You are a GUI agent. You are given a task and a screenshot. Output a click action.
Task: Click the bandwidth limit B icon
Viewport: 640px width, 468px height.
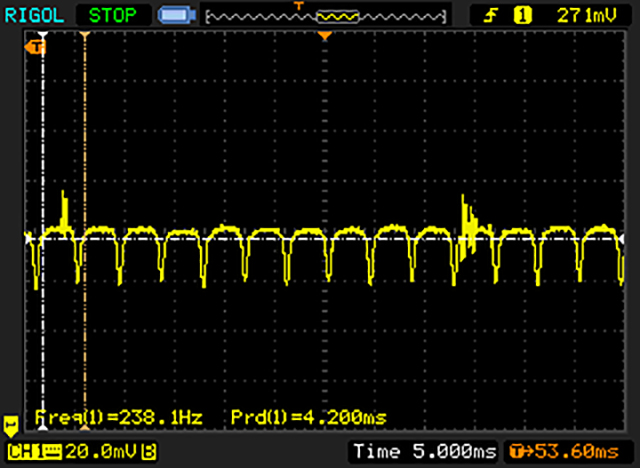149,451
